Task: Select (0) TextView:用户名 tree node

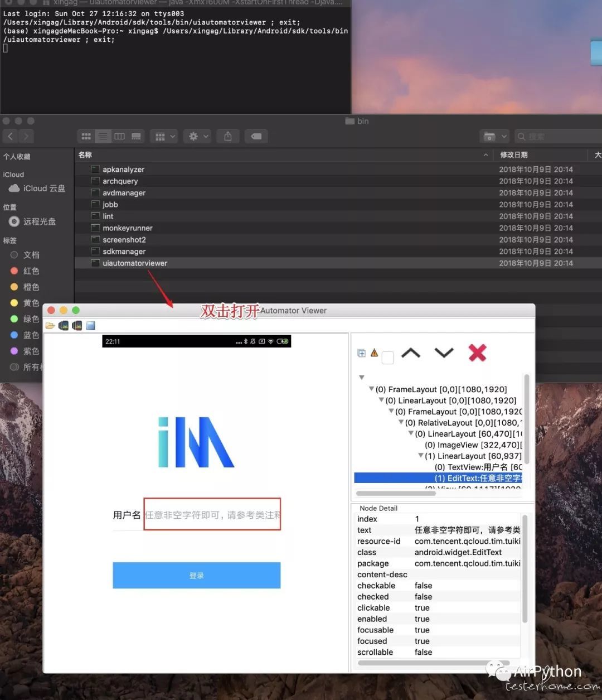Action: [478, 467]
